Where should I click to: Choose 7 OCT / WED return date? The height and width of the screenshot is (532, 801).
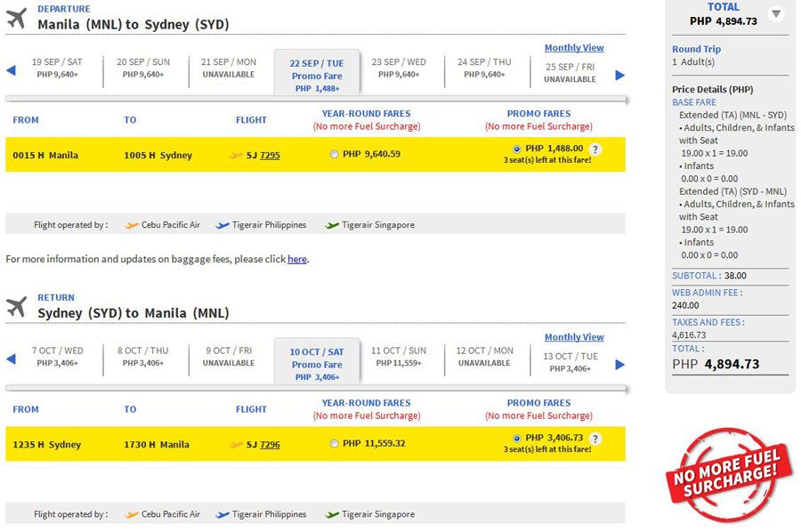(x=57, y=357)
